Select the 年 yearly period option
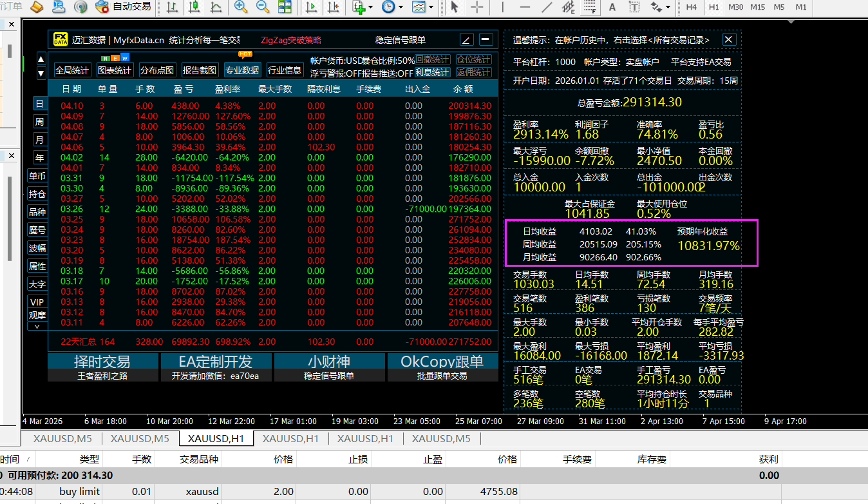The width and height of the screenshot is (868, 504). tap(39, 158)
